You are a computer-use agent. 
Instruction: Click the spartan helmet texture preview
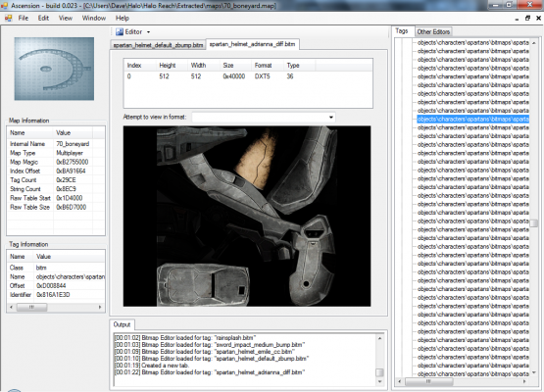click(247, 217)
